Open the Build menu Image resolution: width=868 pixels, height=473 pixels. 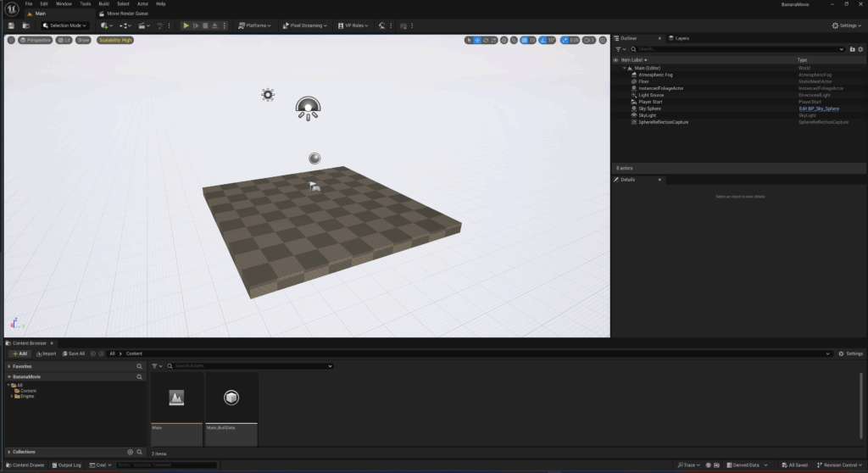click(x=103, y=4)
